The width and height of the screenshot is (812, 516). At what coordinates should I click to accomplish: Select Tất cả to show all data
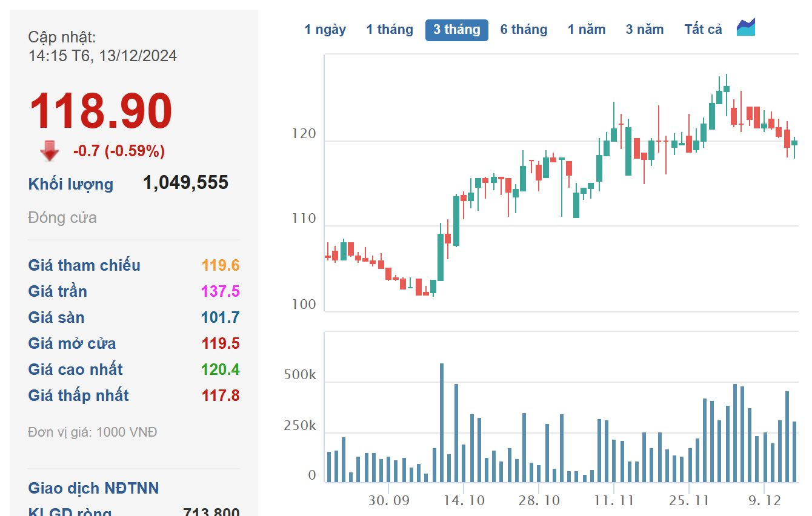point(703,30)
